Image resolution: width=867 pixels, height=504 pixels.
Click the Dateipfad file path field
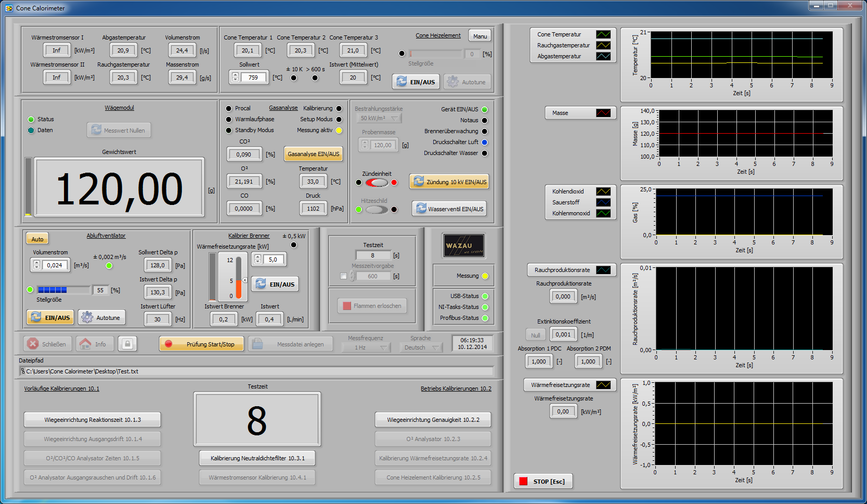coord(257,371)
